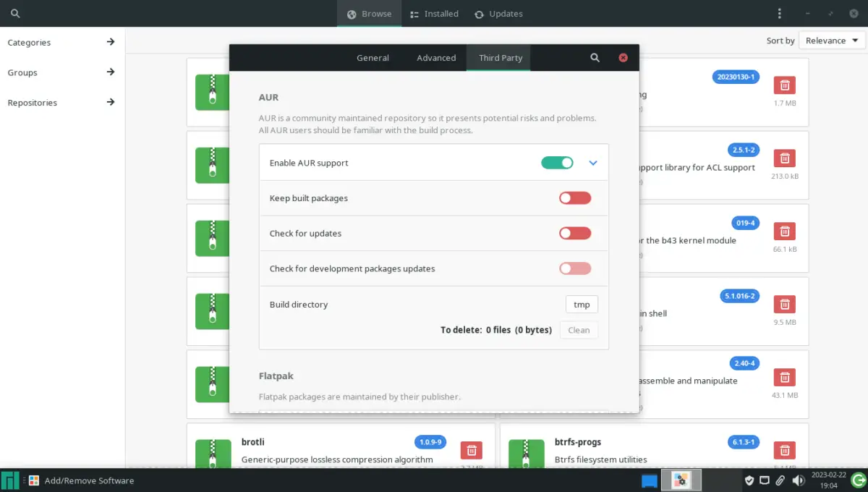The image size is (868, 492).
Task: Click the search magnifier in main window header
Action: pyautogui.click(x=15, y=14)
